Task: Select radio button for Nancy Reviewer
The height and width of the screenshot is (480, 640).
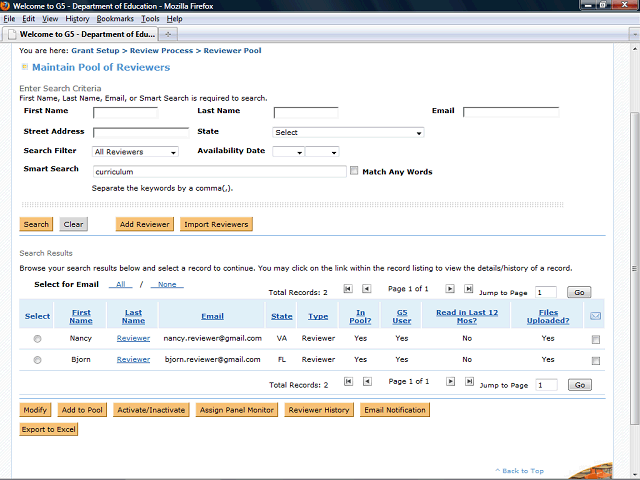Action: tap(38, 339)
